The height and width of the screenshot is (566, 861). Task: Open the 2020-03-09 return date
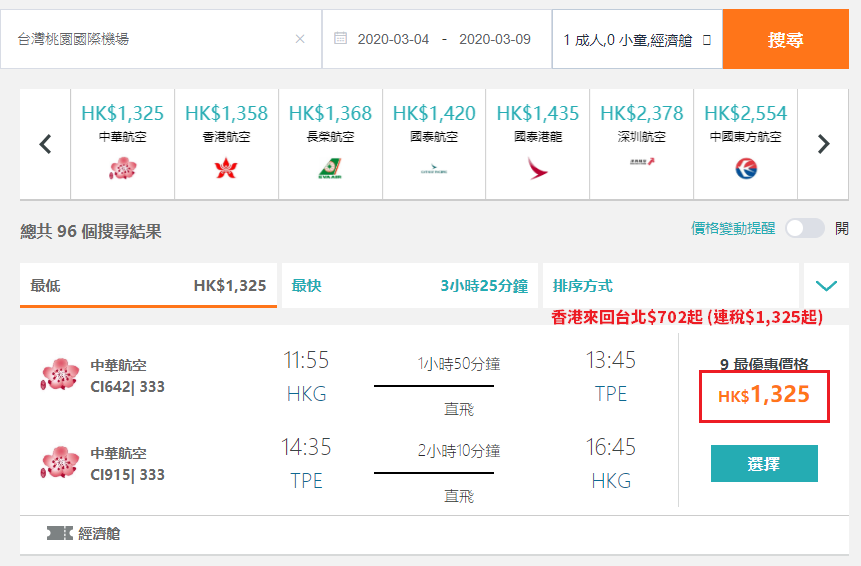click(x=495, y=40)
